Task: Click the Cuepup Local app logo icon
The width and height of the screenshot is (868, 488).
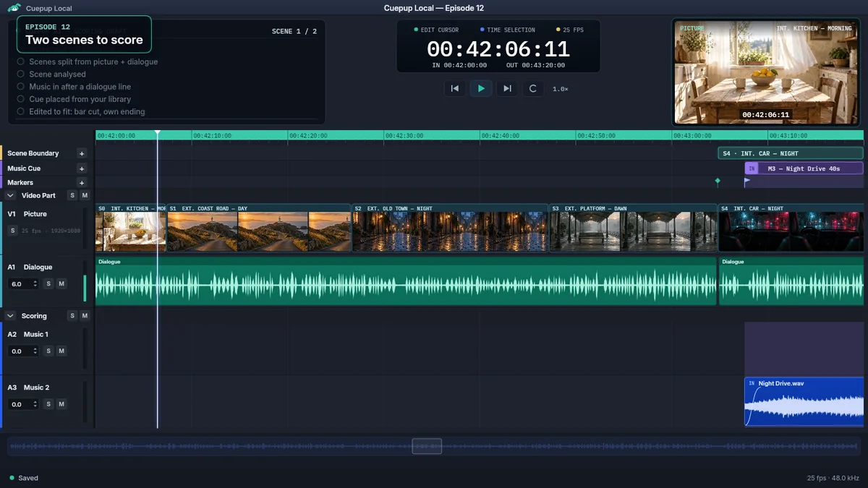Action: tap(14, 8)
